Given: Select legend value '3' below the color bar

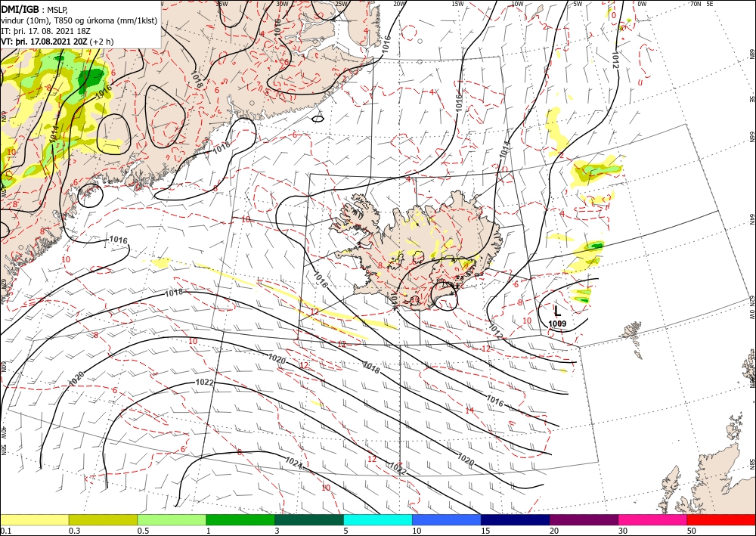Looking at the screenshot, I should point(277,531).
